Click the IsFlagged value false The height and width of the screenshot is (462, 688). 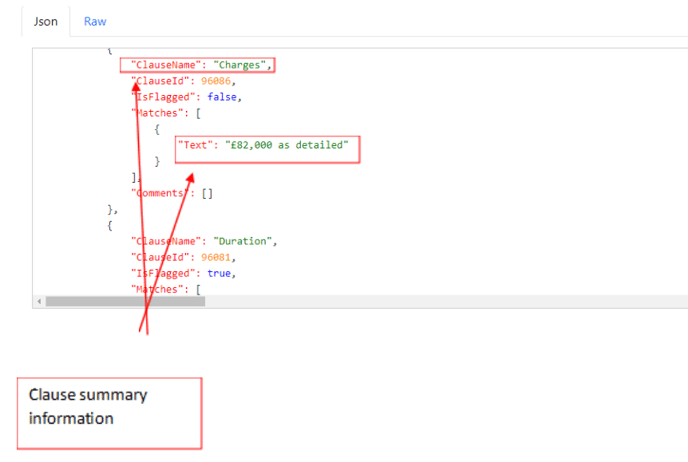(x=225, y=97)
